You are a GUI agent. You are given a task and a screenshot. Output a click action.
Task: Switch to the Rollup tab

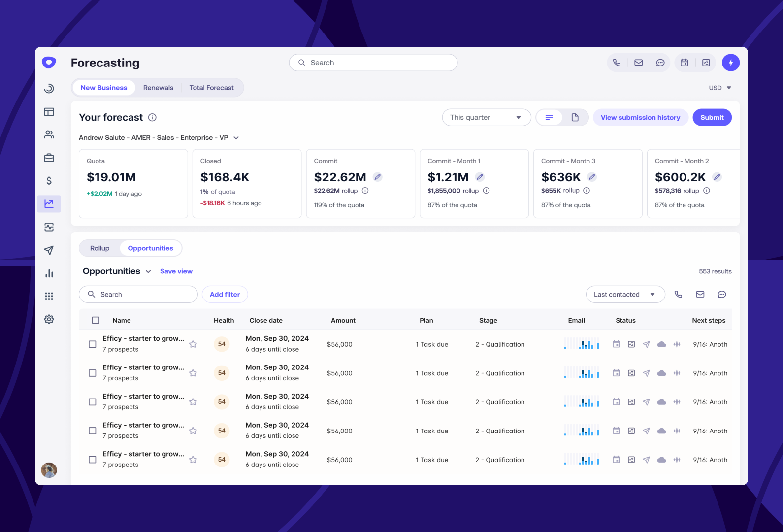[100, 248]
